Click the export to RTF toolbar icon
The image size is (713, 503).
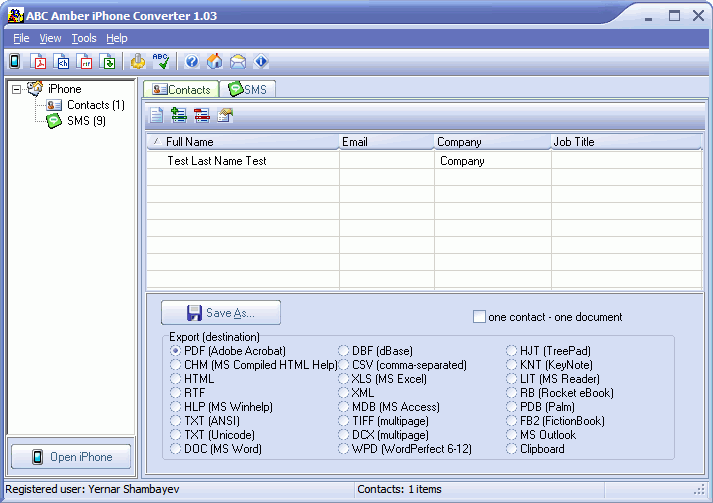click(84, 61)
